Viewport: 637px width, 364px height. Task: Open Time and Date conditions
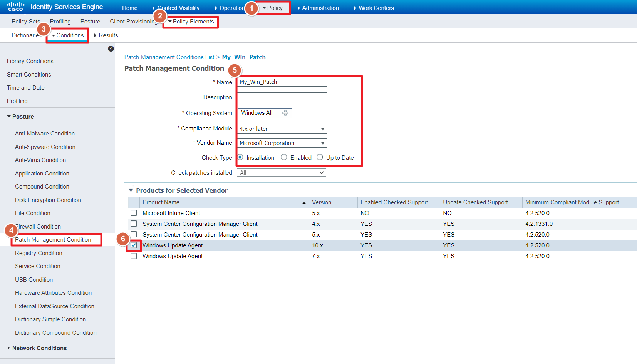(x=26, y=88)
